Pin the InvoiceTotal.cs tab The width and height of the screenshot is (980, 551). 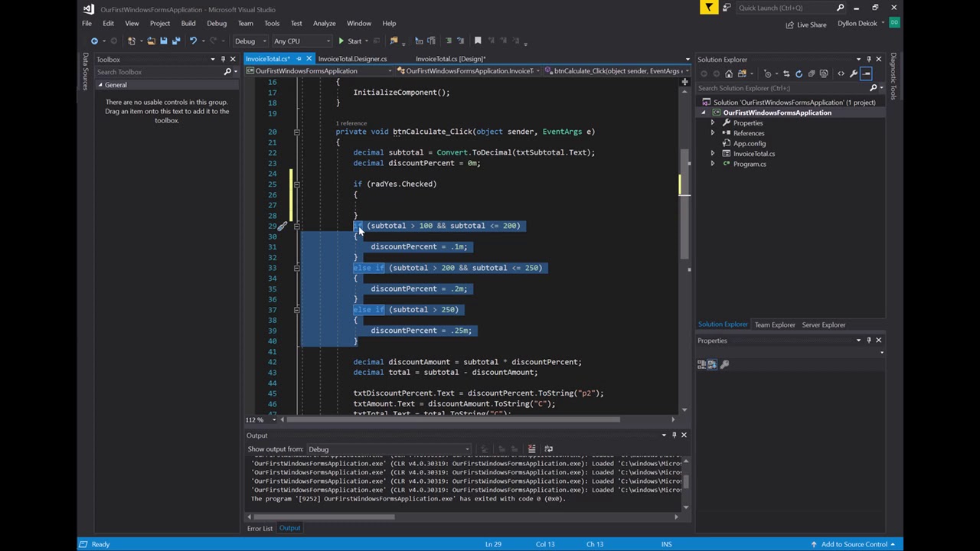coord(299,59)
